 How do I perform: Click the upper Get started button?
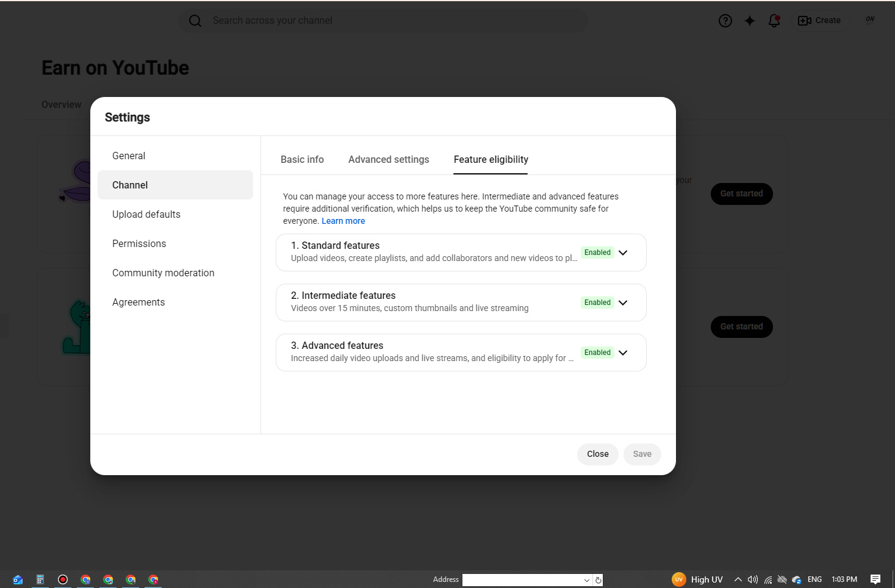tap(742, 193)
